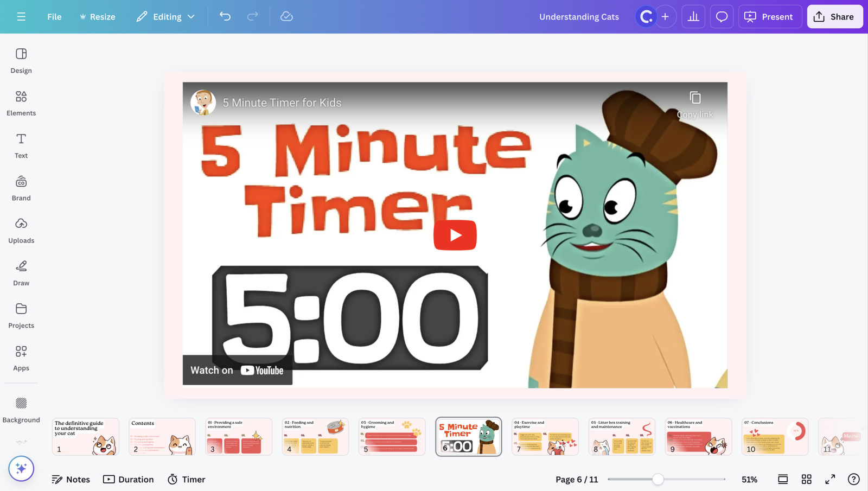The height and width of the screenshot is (491, 868).
Task: Click the Present button
Action: [770, 16]
